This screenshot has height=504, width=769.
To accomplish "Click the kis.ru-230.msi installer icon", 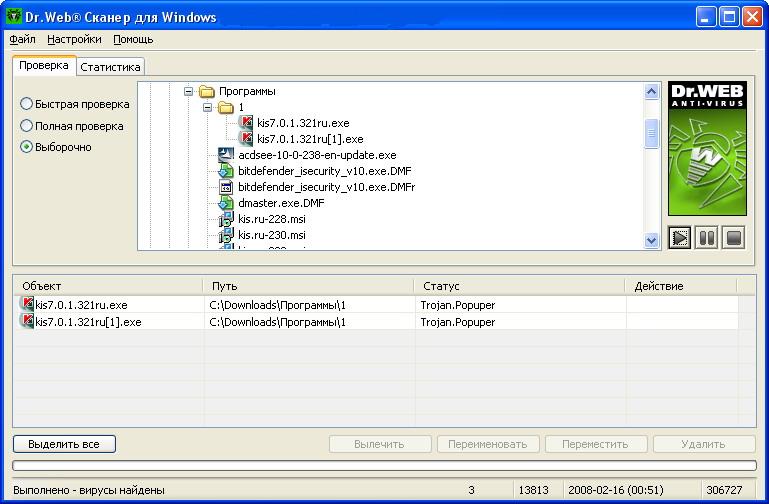I will [x=226, y=235].
